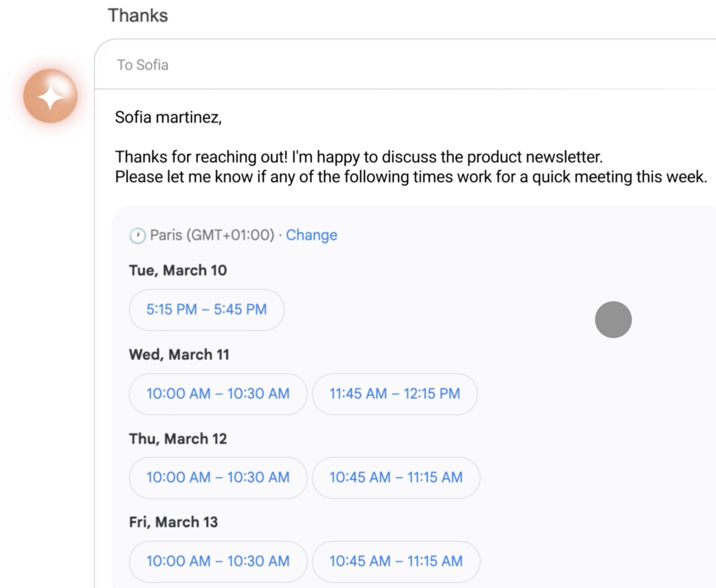Image resolution: width=716 pixels, height=588 pixels.
Task: Click the Paris (GMT+01:00) timezone label
Action: tap(212, 235)
